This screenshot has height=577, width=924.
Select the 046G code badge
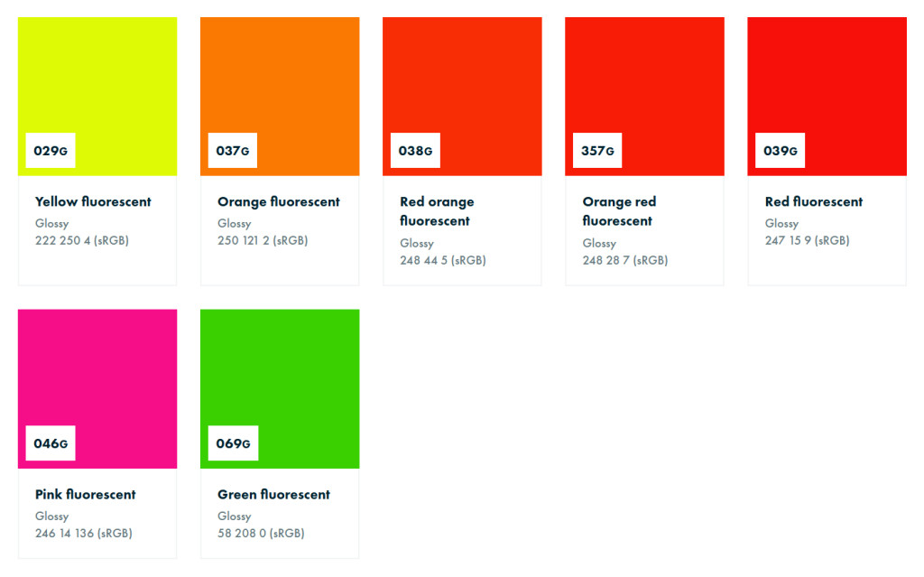point(51,443)
